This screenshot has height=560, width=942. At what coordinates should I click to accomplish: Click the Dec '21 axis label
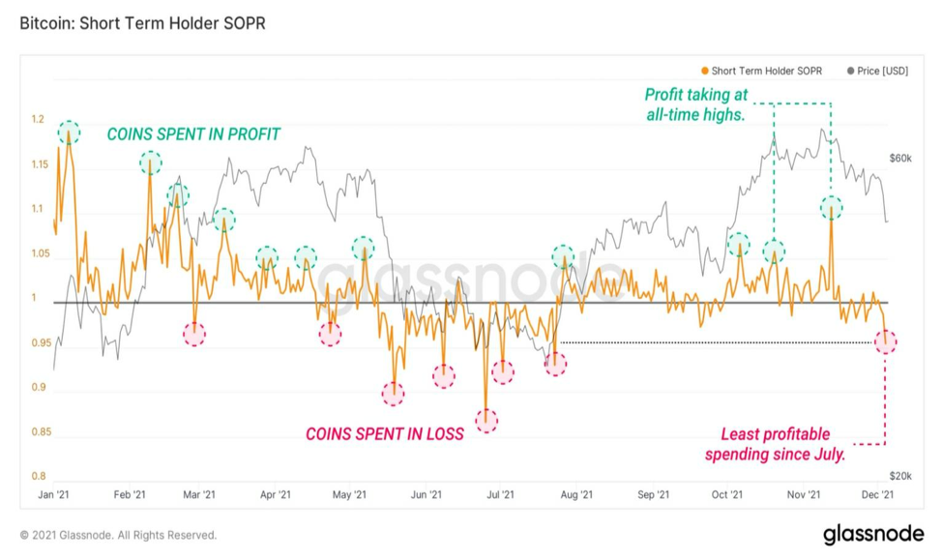878,494
